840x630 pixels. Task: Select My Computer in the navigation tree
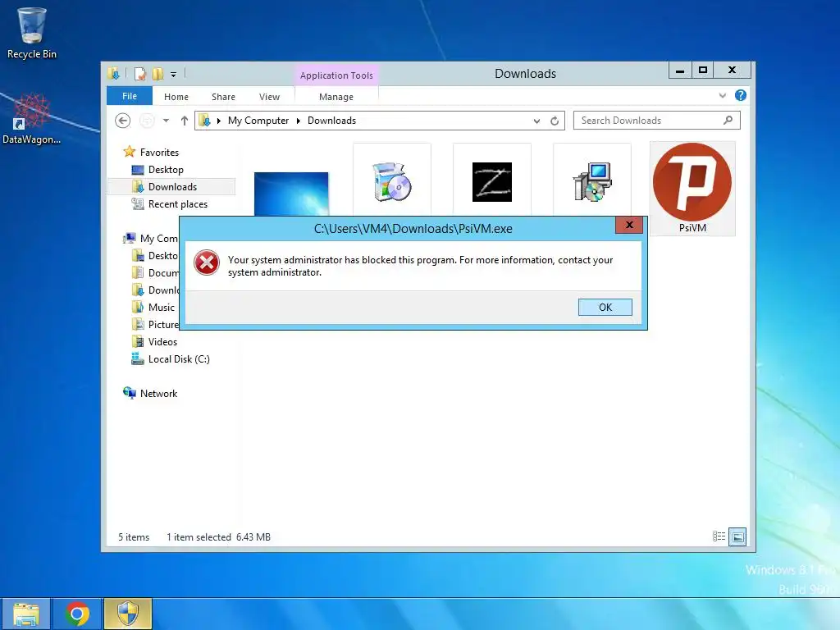[x=158, y=239]
